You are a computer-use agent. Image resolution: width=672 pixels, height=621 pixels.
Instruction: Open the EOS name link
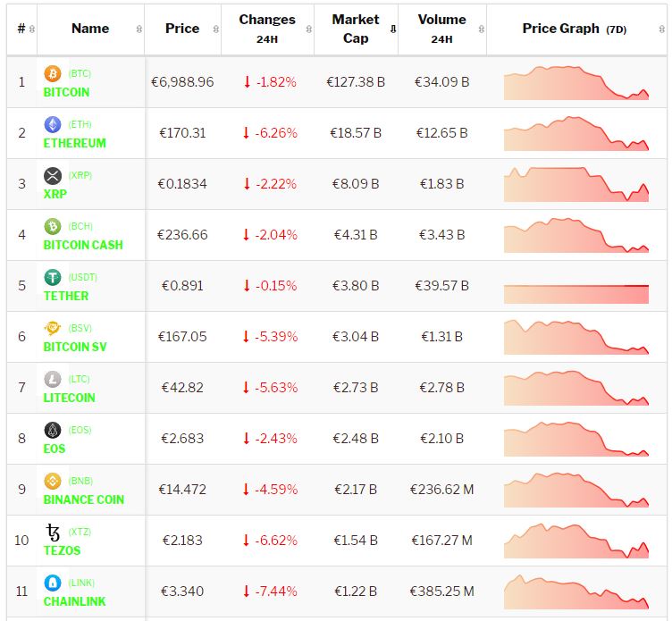click(x=55, y=449)
